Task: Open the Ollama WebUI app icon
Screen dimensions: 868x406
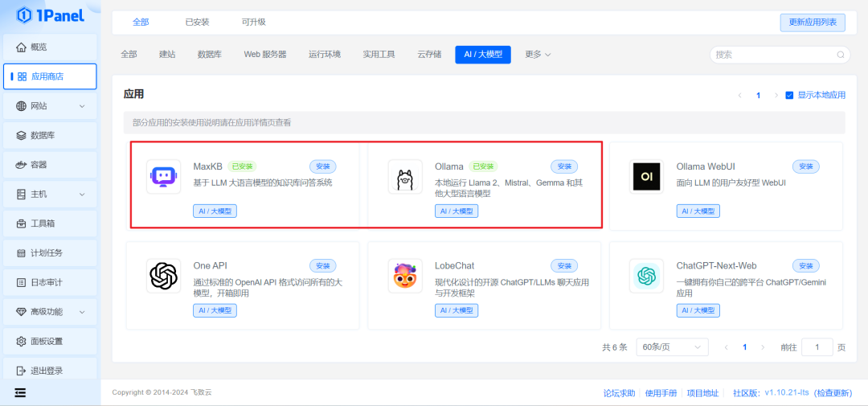Action: pos(646,177)
